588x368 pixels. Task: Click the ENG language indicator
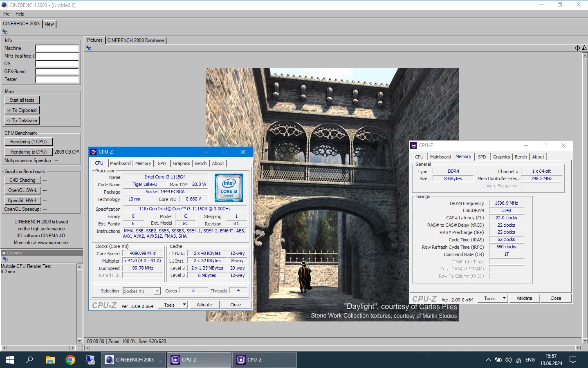pyautogui.click(x=530, y=360)
